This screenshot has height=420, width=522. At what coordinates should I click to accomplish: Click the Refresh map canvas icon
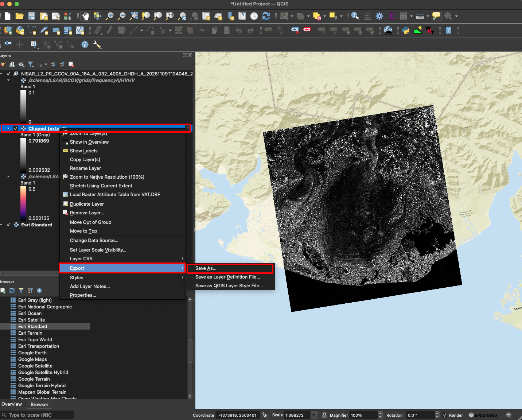[266, 16]
